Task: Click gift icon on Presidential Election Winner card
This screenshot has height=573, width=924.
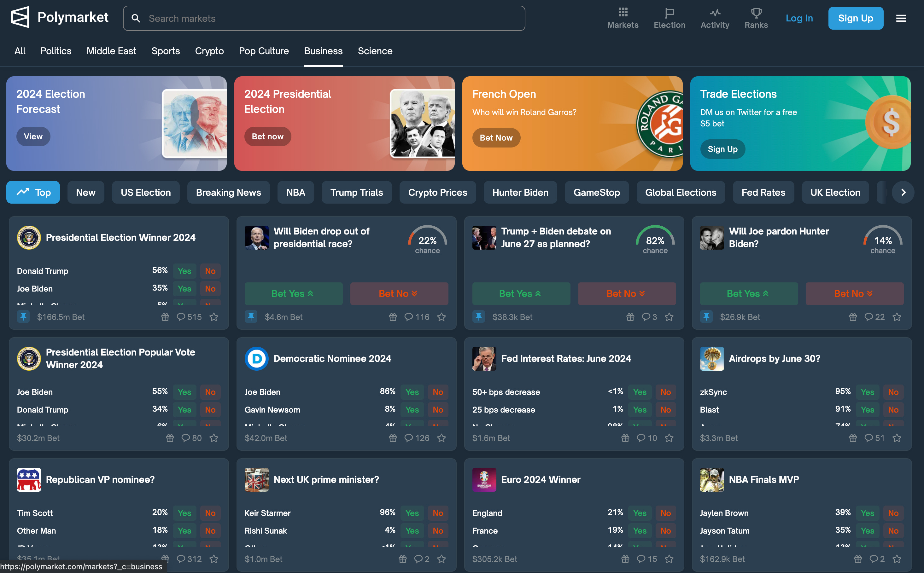Action: [x=165, y=317]
